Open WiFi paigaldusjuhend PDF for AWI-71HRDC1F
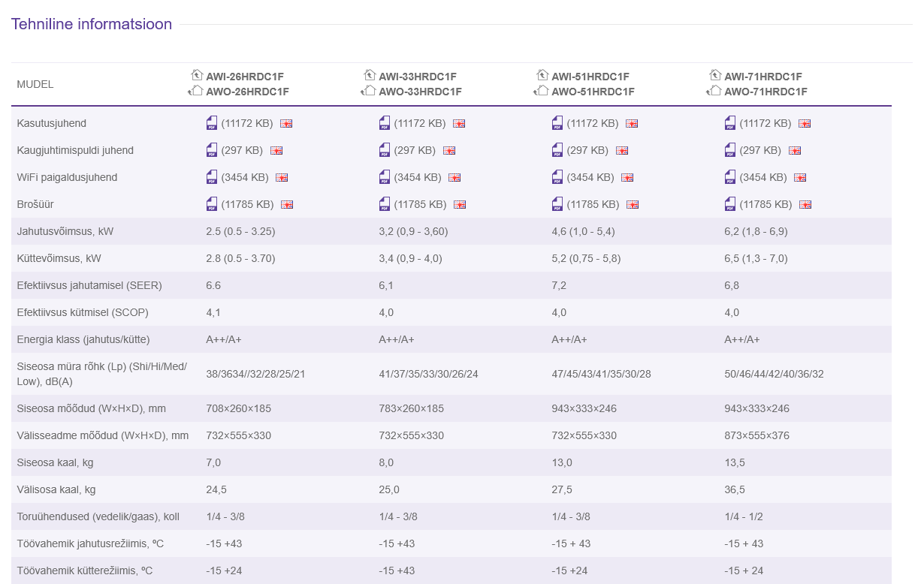 [730, 177]
